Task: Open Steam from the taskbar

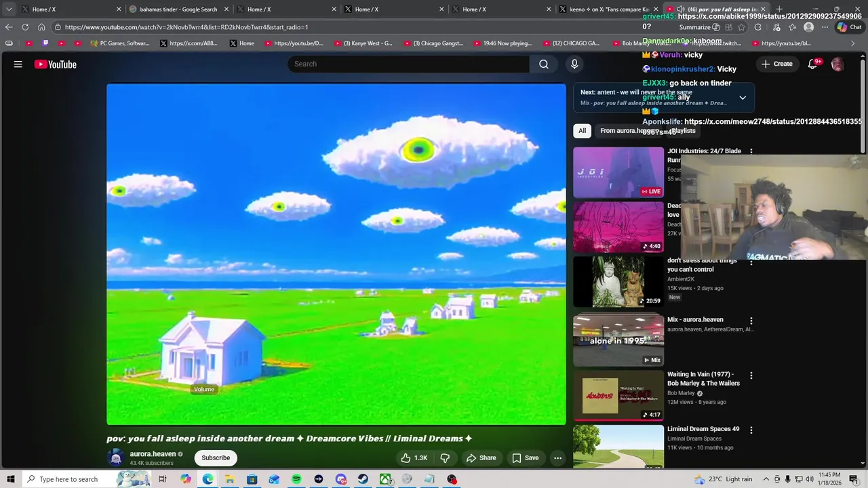Action: coord(363,479)
